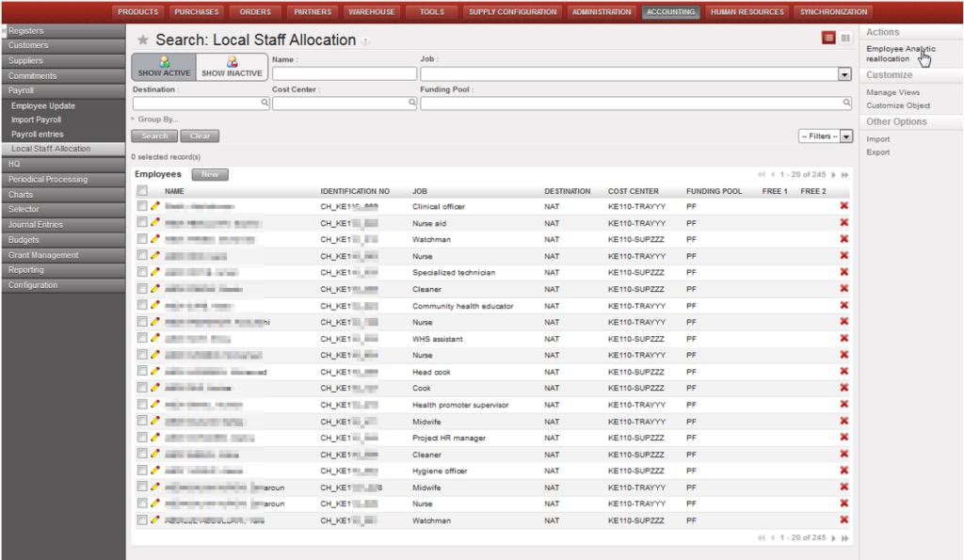Open the Human Resources top menu
This screenshot has height=560, width=964.
tap(747, 12)
